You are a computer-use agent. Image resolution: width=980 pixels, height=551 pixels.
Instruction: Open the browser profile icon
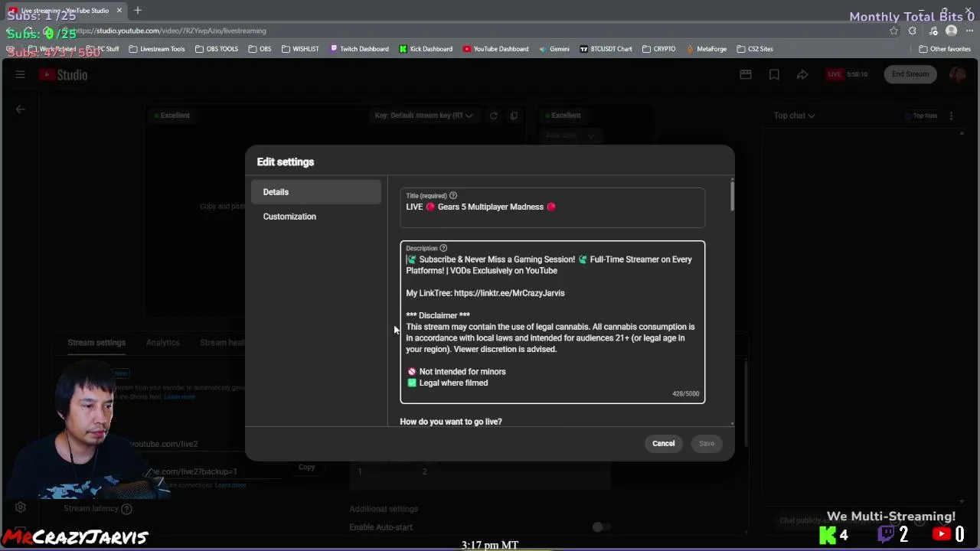click(952, 31)
